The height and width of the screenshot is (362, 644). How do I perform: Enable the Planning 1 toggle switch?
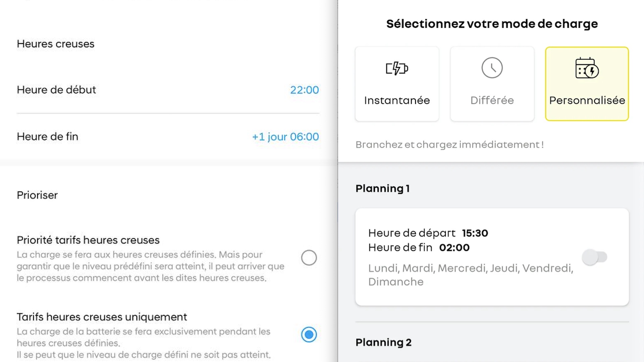594,257
